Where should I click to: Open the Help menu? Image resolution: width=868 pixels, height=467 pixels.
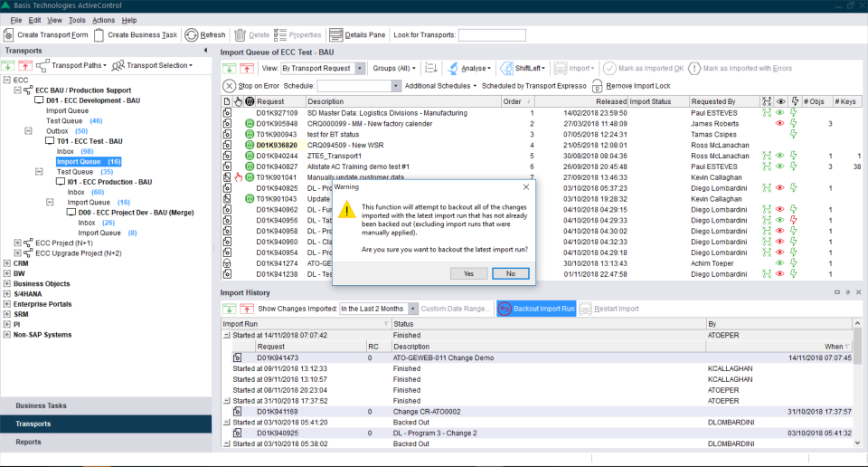pos(129,20)
